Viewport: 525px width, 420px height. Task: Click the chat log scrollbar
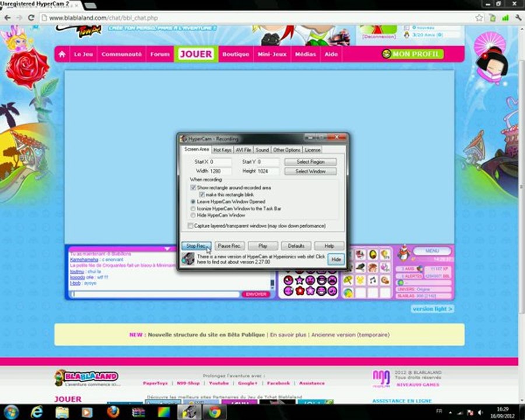click(272, 283)
